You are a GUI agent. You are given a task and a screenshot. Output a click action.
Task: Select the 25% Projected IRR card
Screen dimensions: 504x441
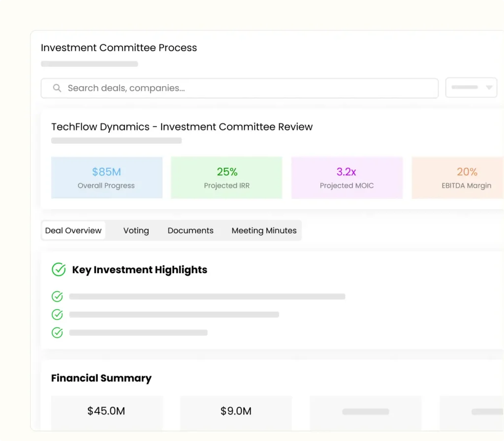click(x=226, y=178)
